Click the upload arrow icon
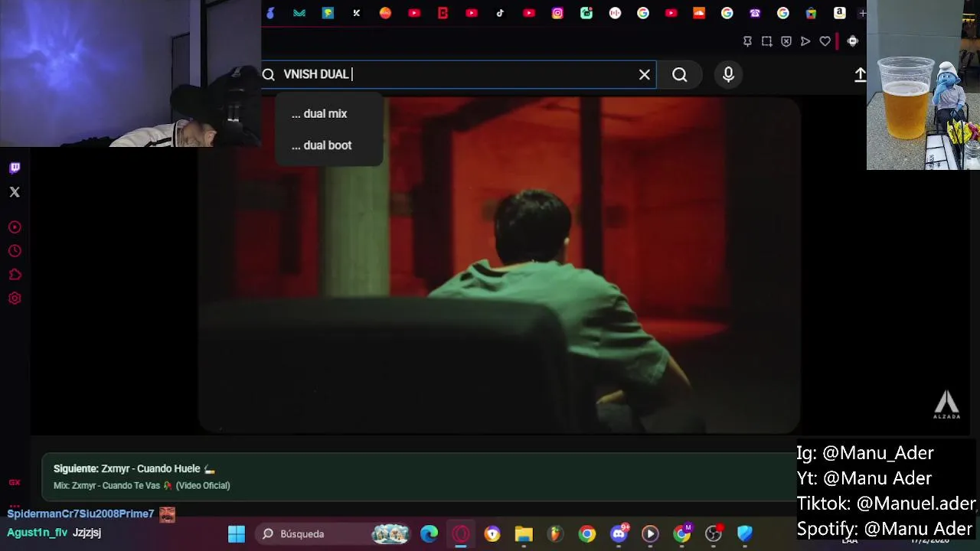The width and height of the screenshot is (980, 551). [860, 74]
